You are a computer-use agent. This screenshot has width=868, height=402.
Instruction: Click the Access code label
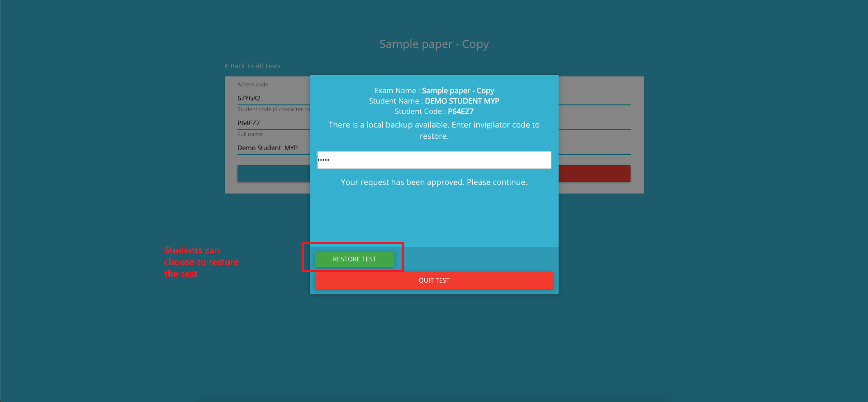point(252,85)
